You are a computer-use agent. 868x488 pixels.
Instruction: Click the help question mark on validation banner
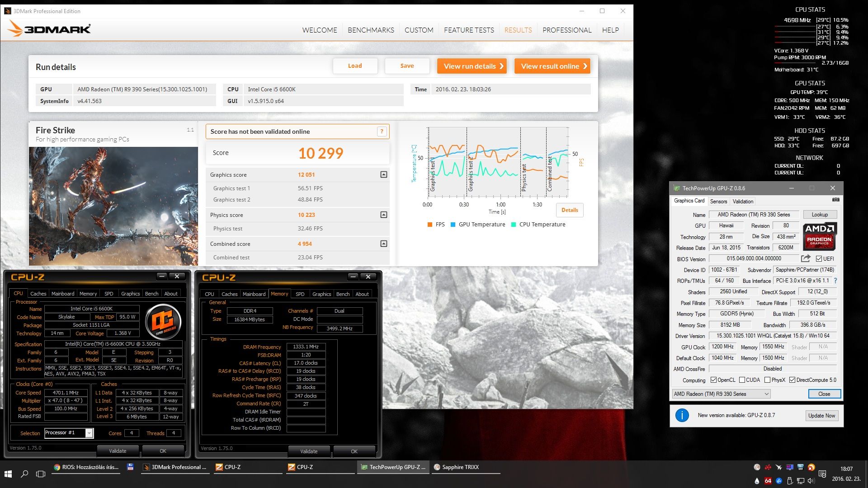(382, 131)
